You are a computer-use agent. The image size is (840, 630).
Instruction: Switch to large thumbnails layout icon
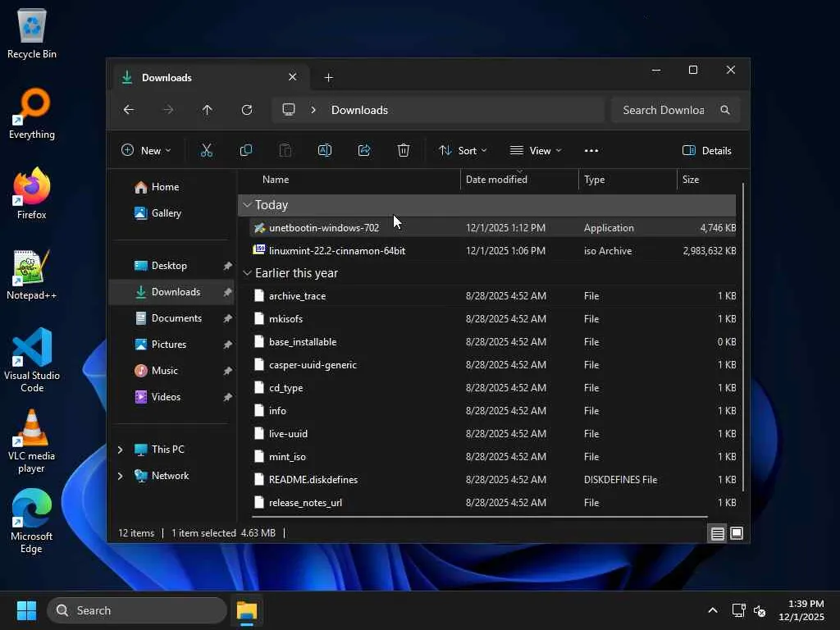pos(737,533)
